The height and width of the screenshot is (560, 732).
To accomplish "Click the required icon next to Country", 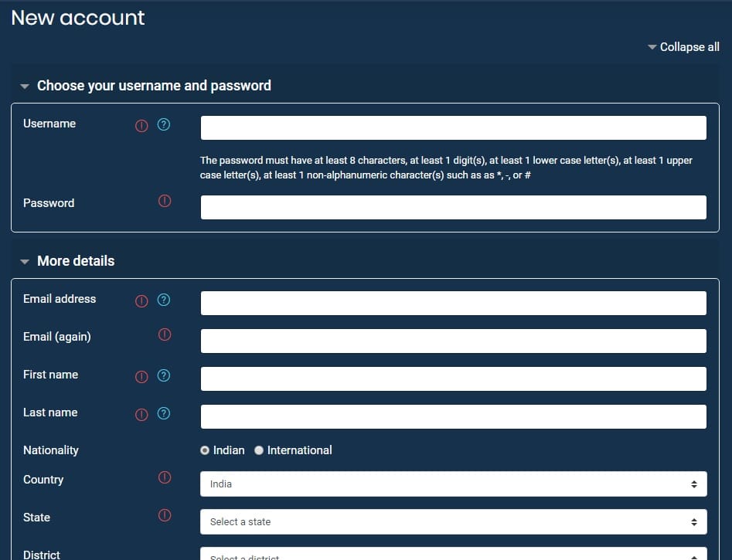I will (x=165, y=477).
